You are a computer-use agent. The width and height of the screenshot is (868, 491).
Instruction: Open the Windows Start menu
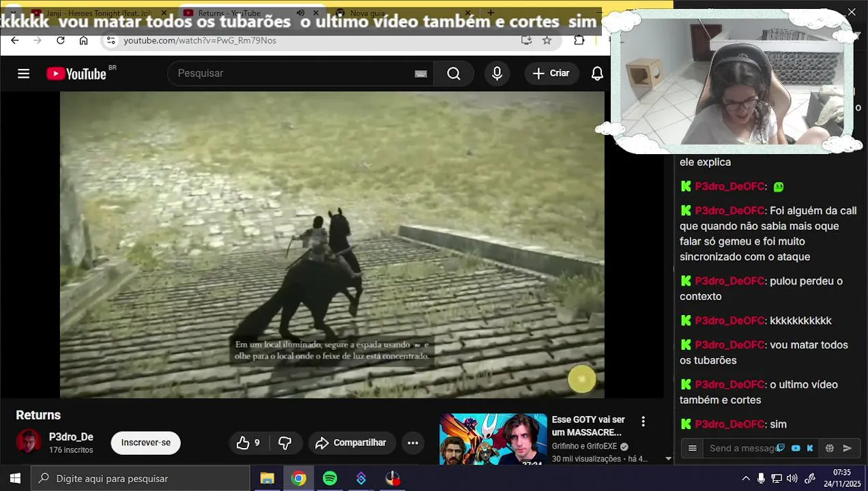(x=15, y=479)
